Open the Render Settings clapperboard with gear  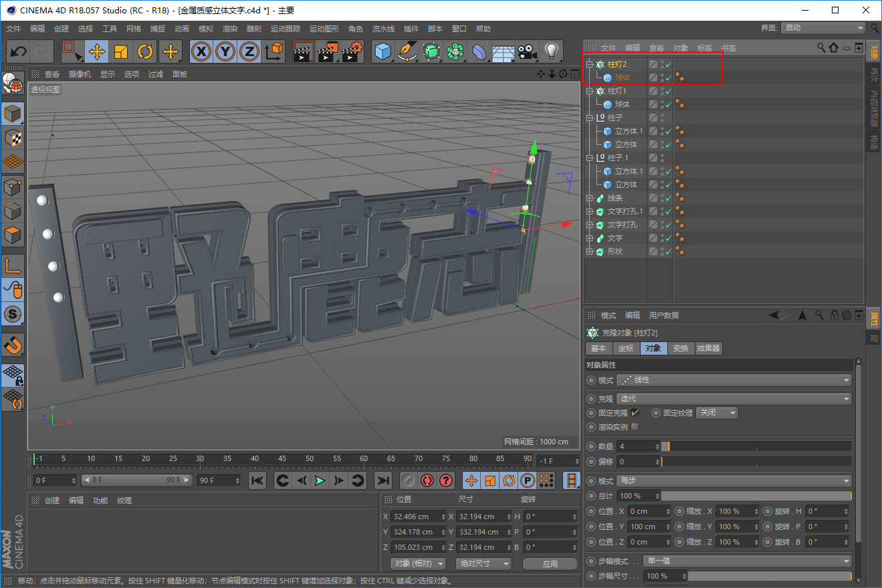[352, 51]
